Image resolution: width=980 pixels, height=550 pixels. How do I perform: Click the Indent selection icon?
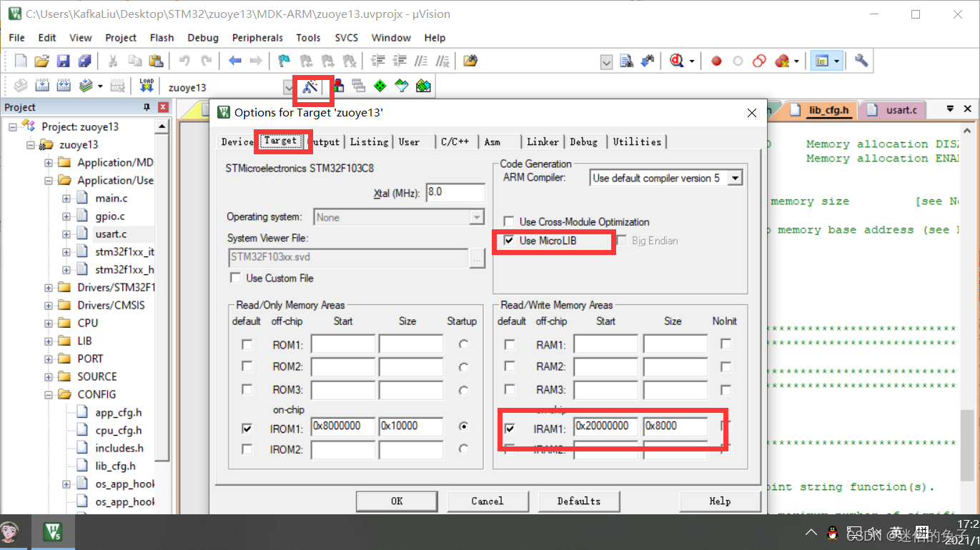pos(378,61)
